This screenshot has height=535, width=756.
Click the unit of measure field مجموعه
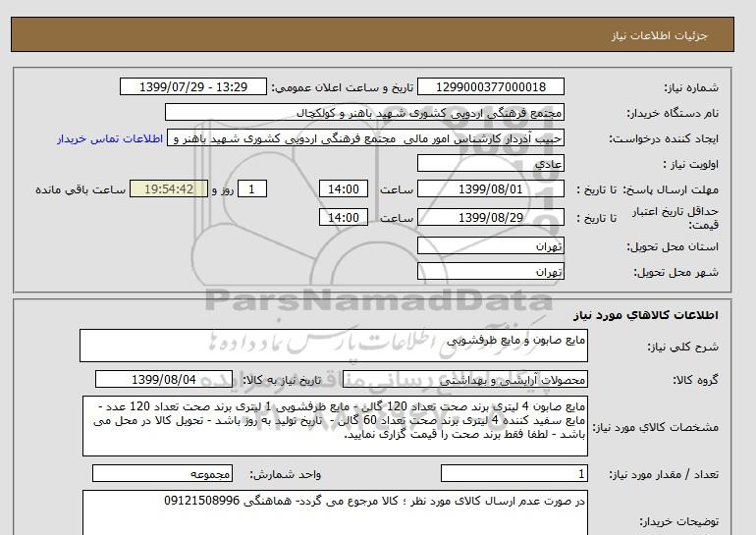162,473
